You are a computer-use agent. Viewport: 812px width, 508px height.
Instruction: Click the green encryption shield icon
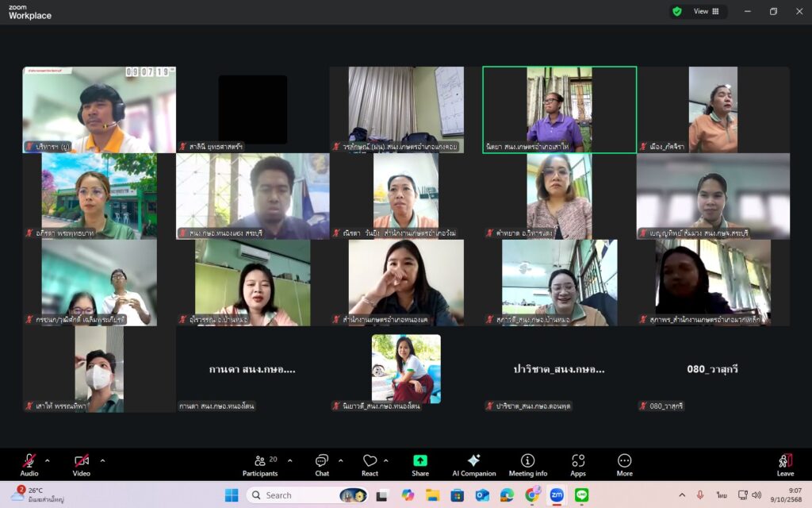point(676,11)
